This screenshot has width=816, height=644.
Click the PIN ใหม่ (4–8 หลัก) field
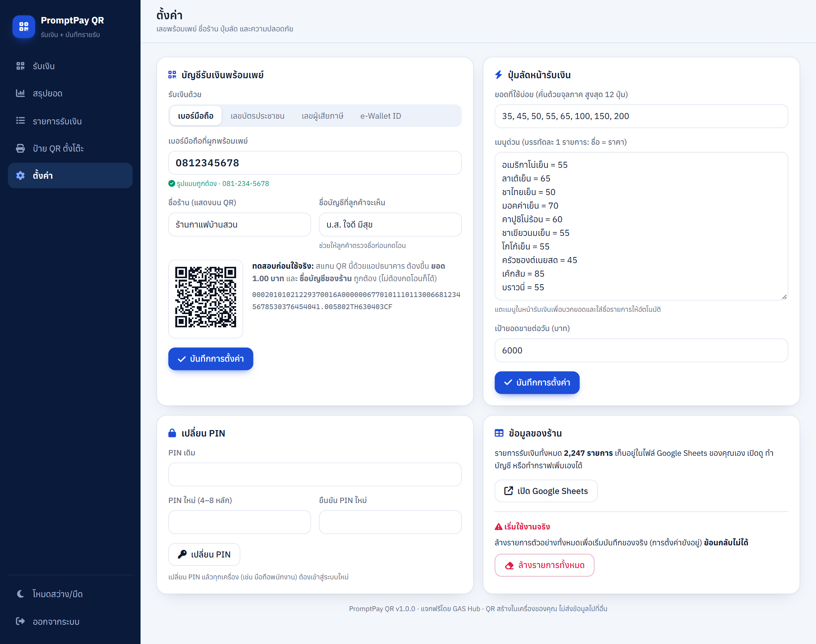240,522
